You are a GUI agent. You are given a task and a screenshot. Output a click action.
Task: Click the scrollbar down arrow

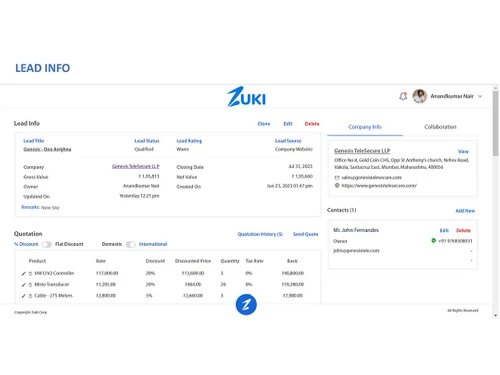(x=496, y=315)
